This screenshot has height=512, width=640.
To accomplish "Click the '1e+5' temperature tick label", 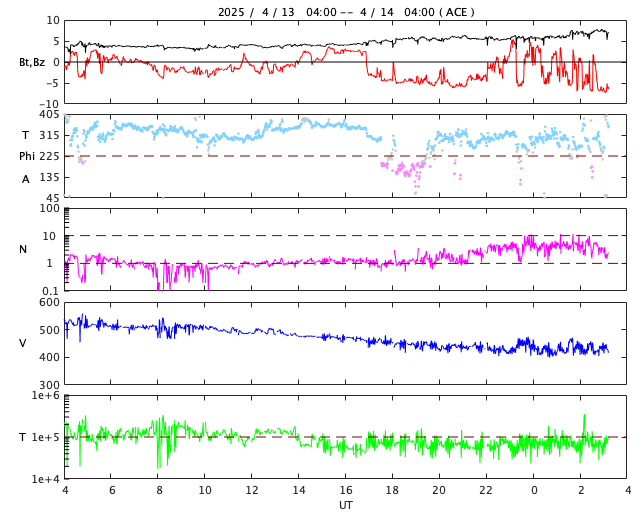I will (46, 437).
